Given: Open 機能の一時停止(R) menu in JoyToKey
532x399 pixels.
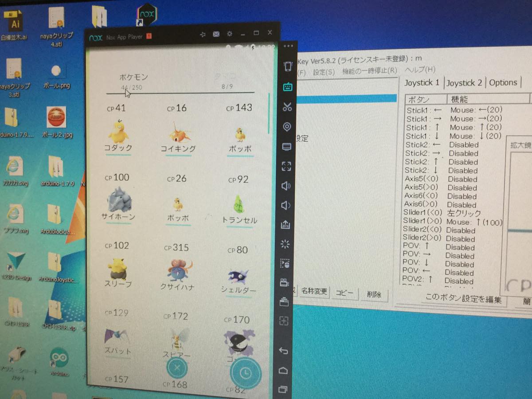Looking at the screenshot, I should 370,71.
